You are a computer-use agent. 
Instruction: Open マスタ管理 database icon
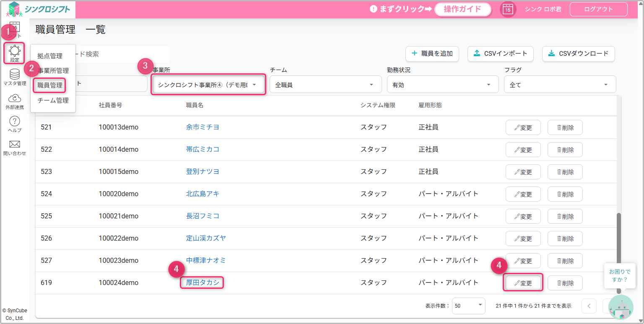pos(15,75)
